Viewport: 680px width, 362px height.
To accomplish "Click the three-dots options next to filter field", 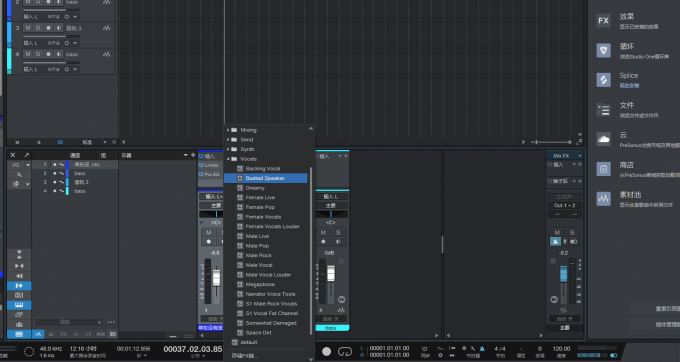I will click(111, 322).
